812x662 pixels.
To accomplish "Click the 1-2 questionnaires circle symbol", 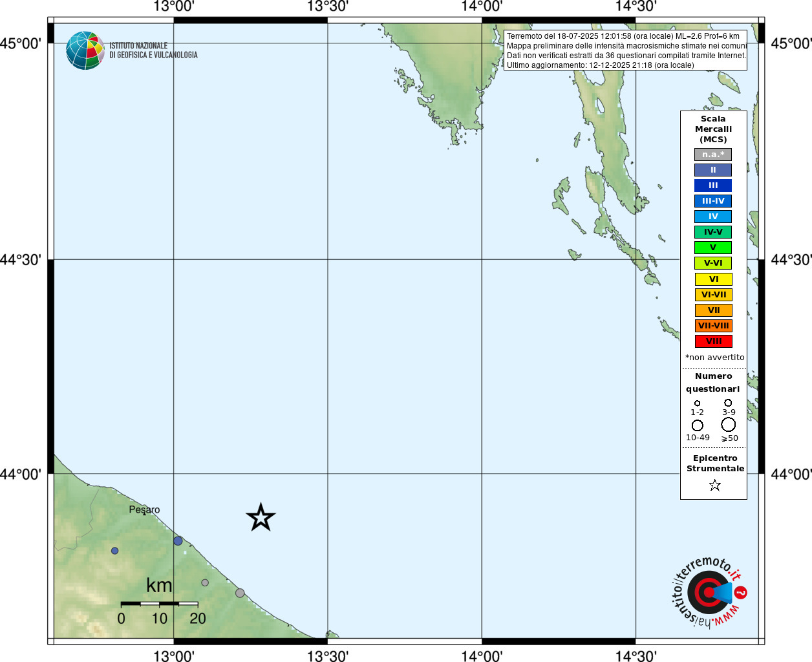I will coord(697,403).
